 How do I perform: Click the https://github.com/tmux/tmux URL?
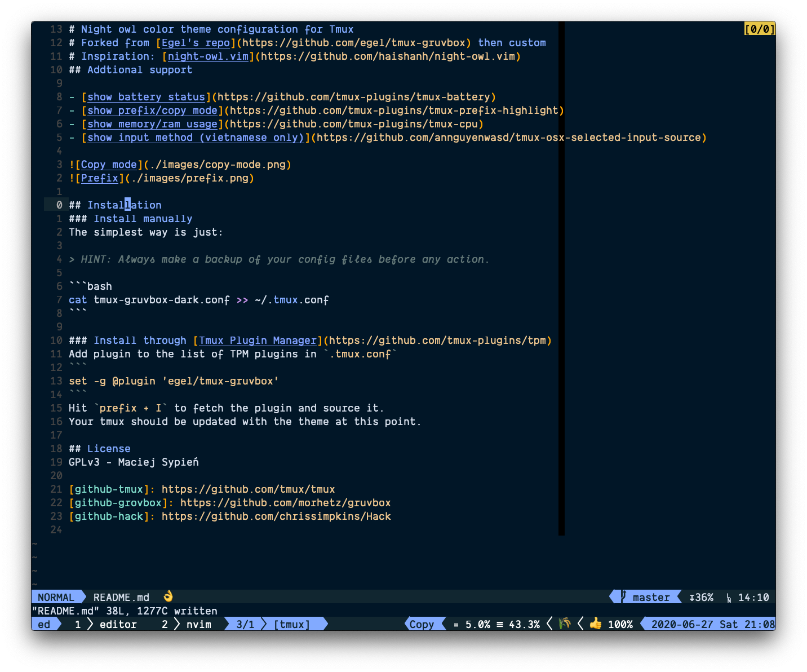click(248, 489)
